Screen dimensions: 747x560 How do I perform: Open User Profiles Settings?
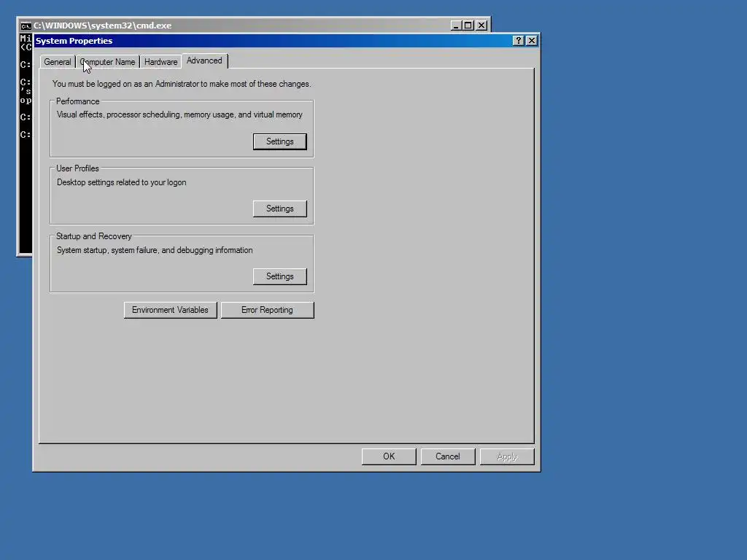pyautogui.click(x=279, y=209)
